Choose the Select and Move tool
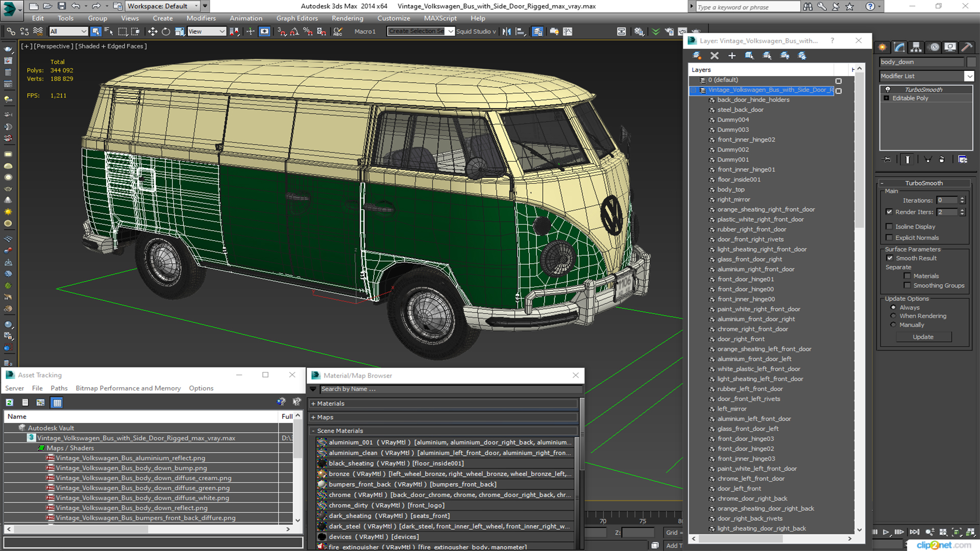The width and height of the screenshot is (980, 551). [152, 32]
